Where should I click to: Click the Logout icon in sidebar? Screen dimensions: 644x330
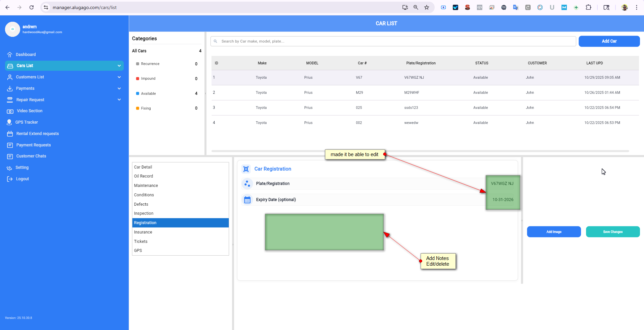(x=10, y=179)
